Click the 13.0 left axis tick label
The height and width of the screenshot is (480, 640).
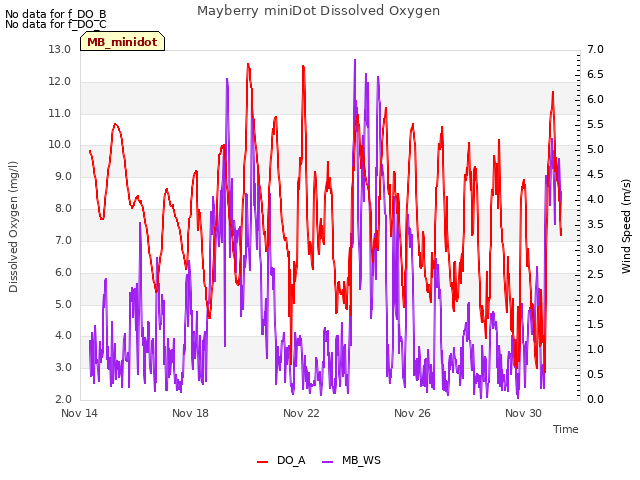click(x=60, y=49)
